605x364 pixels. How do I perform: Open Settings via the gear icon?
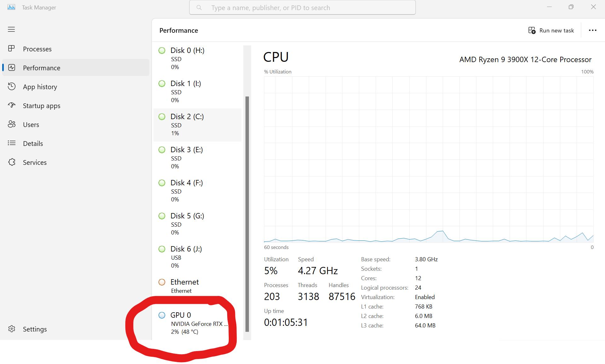click(12, 329)
